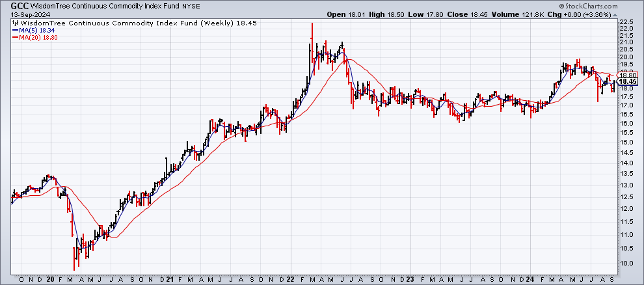Click the 21 year label on time axis

(171, 279)
